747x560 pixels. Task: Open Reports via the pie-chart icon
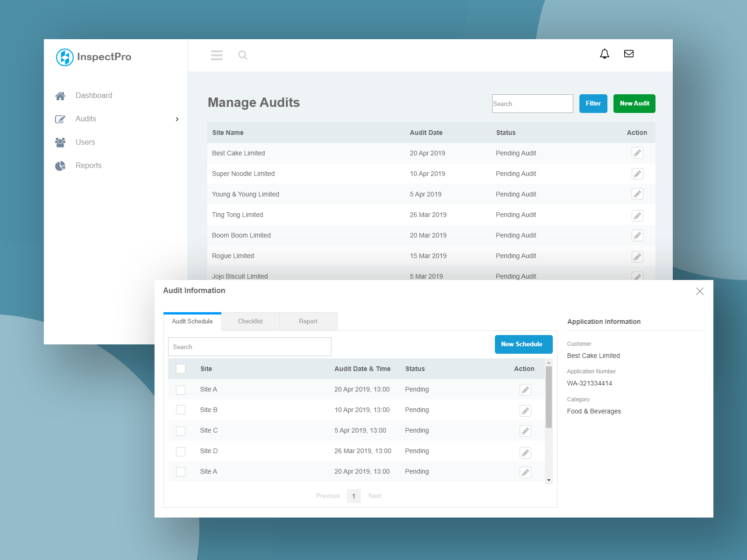[x=60, y=166]
